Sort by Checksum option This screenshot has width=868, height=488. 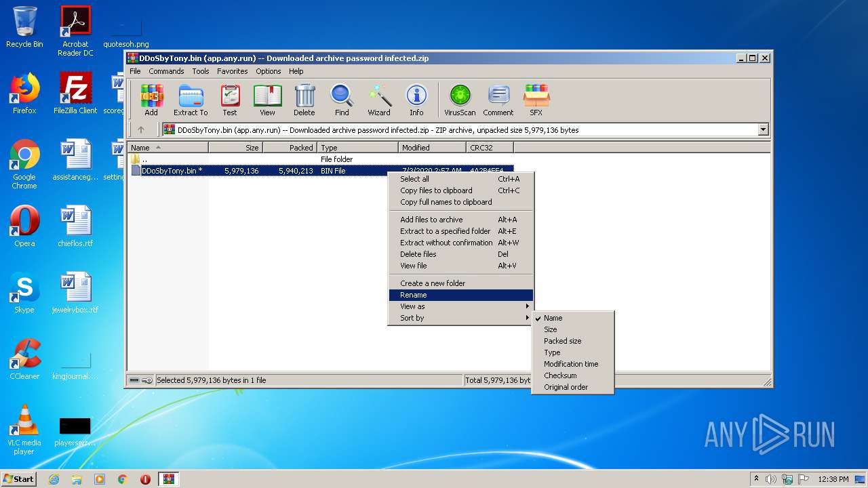573,375
